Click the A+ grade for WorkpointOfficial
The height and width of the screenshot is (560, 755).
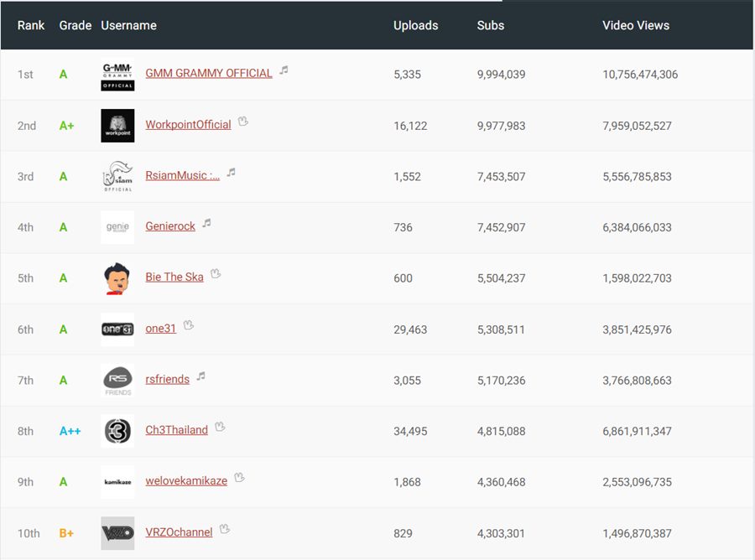tap(66, 126)
